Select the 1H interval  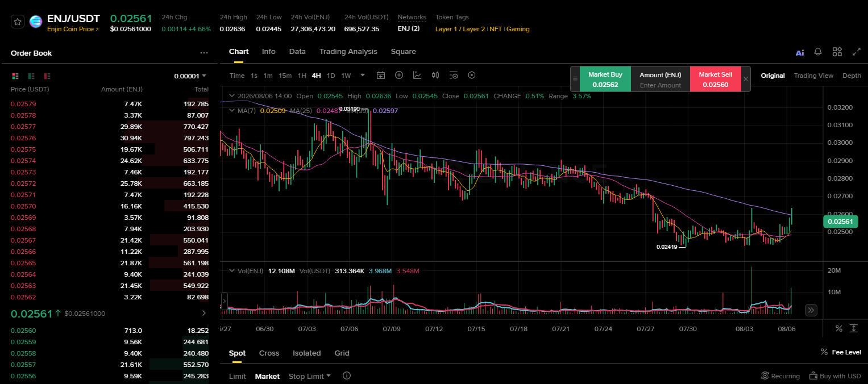coord(302,76)
